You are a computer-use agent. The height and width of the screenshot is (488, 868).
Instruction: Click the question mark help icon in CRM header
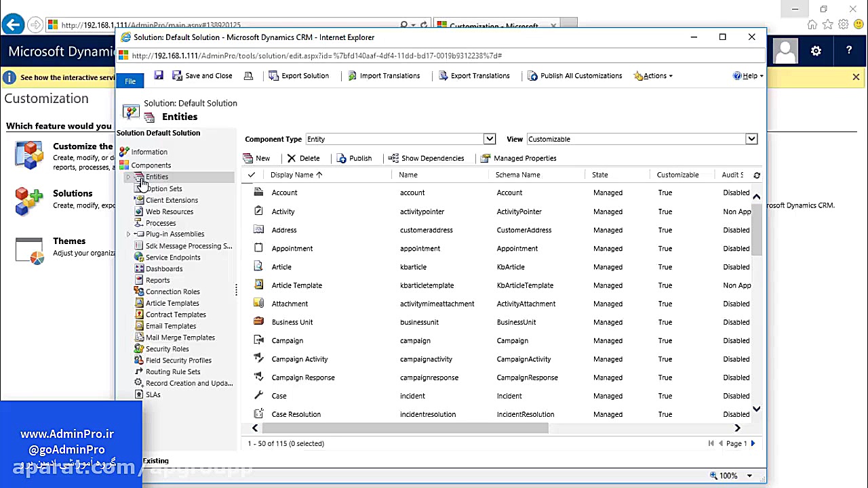pos(849,51)
